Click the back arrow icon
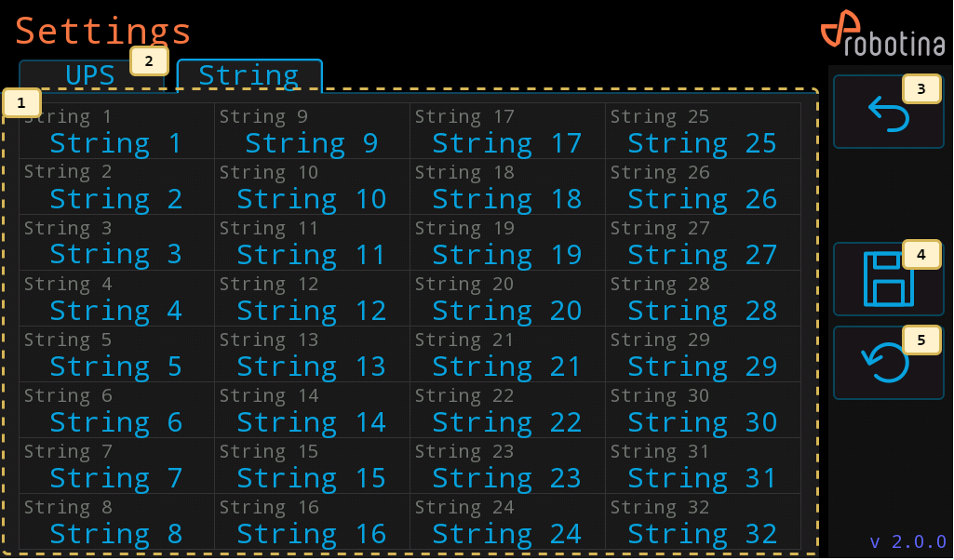The height and width of the screenshot is (560, 954). tap(888, 112)
